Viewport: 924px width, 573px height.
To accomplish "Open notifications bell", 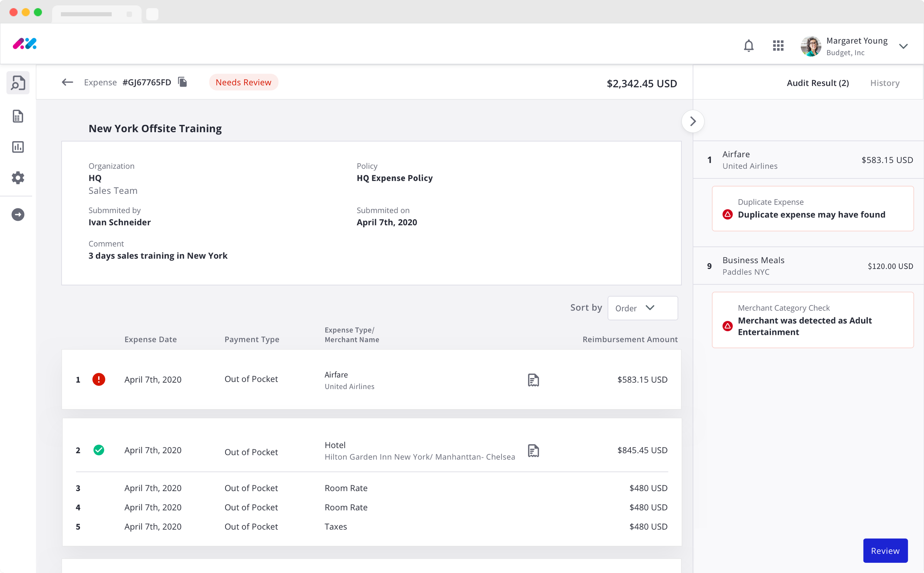I will (x=749, y=45).
